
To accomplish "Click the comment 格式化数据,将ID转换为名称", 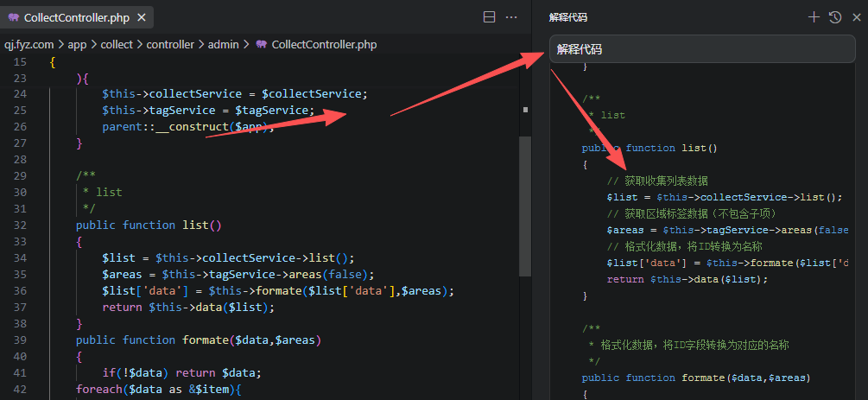I will (x=685, y=246).
